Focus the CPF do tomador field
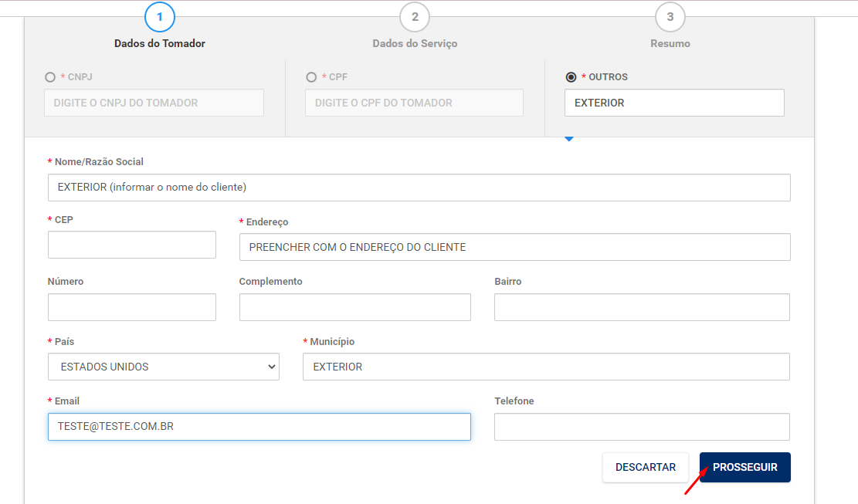858x504 pixels. [x=414, y=103]
